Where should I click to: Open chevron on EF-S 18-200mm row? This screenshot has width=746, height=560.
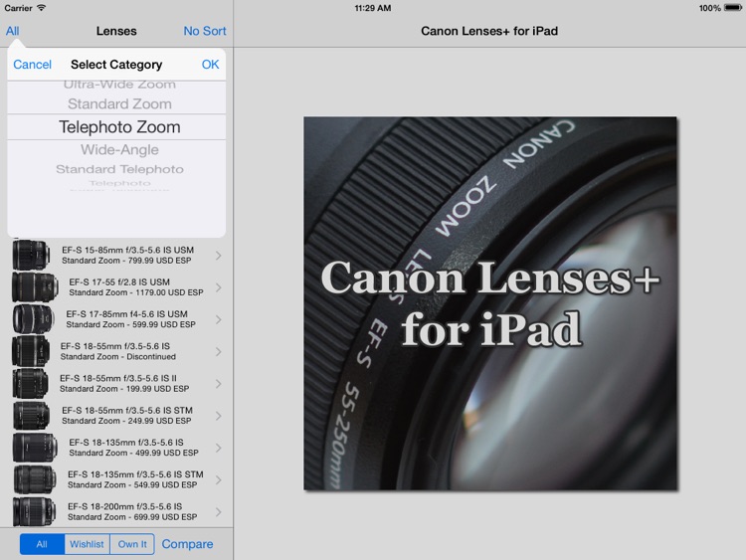(x=219, y=512)
